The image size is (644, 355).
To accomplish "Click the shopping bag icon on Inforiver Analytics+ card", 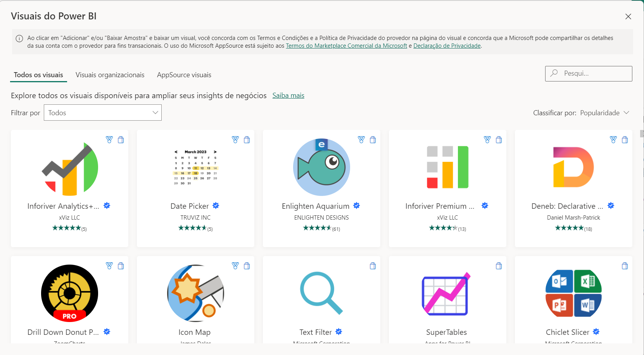I will (121, 140).
